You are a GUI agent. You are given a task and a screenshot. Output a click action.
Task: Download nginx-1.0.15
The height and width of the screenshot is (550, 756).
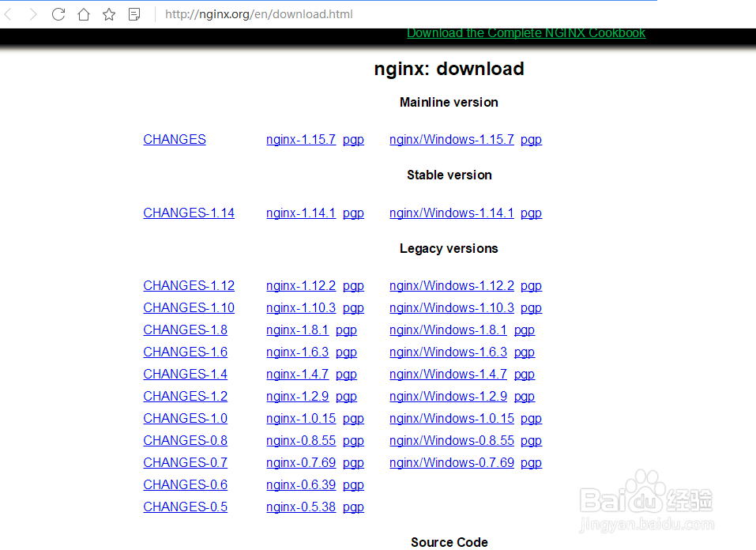click(301, 419)
